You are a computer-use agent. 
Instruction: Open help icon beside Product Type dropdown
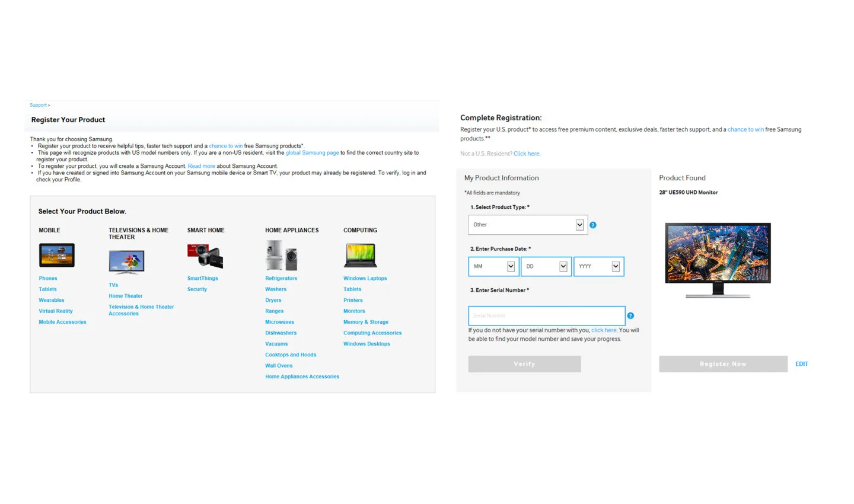(x=593, y=225)
